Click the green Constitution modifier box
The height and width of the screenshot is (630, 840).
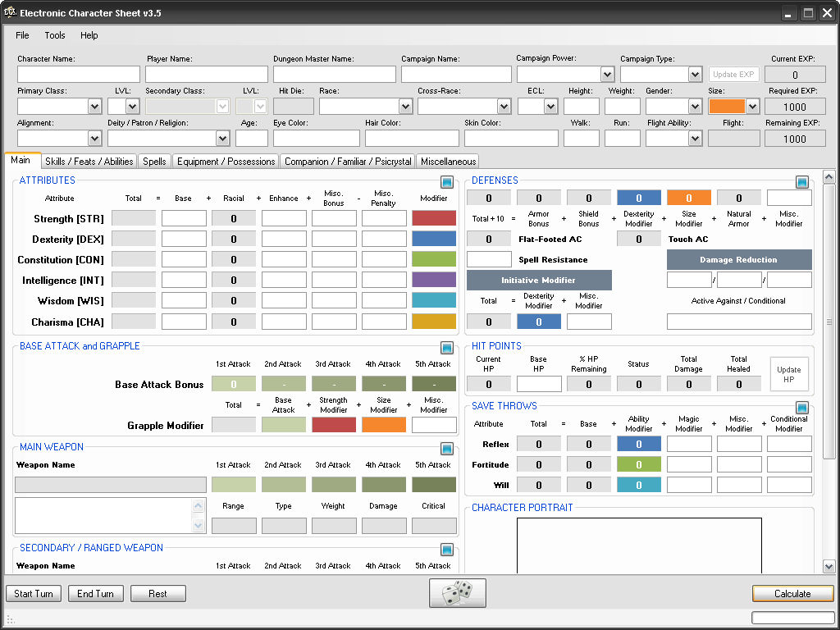(x=434, y=259)
